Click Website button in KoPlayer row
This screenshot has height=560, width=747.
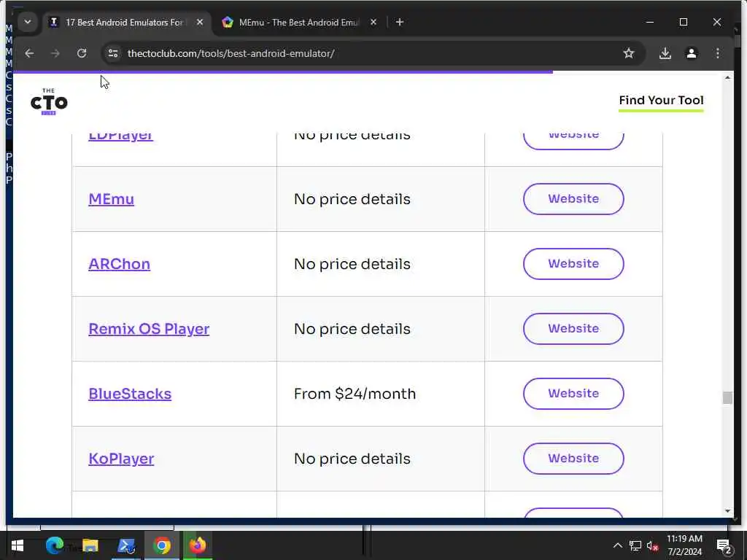[x=573, y=459]
